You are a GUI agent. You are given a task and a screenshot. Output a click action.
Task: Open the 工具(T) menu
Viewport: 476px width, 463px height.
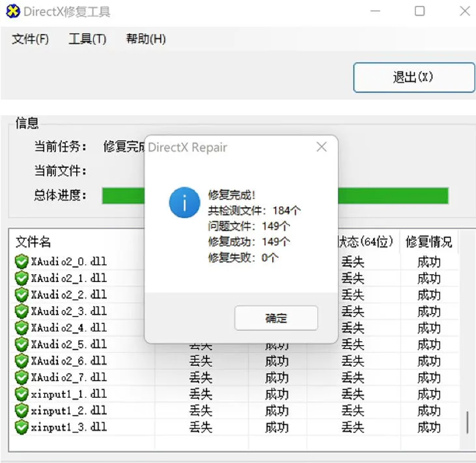coord(87,39)
